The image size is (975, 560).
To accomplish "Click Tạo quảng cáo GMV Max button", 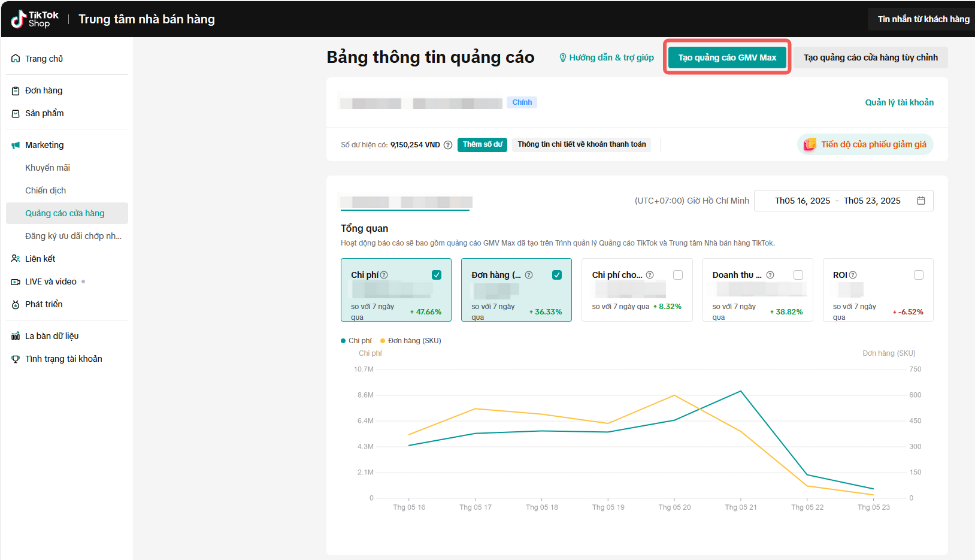I will tap(727, 57).
